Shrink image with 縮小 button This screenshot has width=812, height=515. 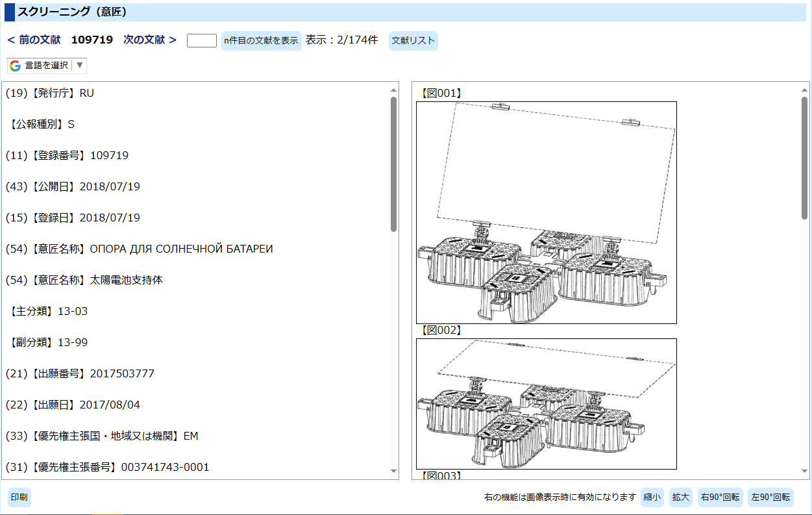(x=652, y=497)
